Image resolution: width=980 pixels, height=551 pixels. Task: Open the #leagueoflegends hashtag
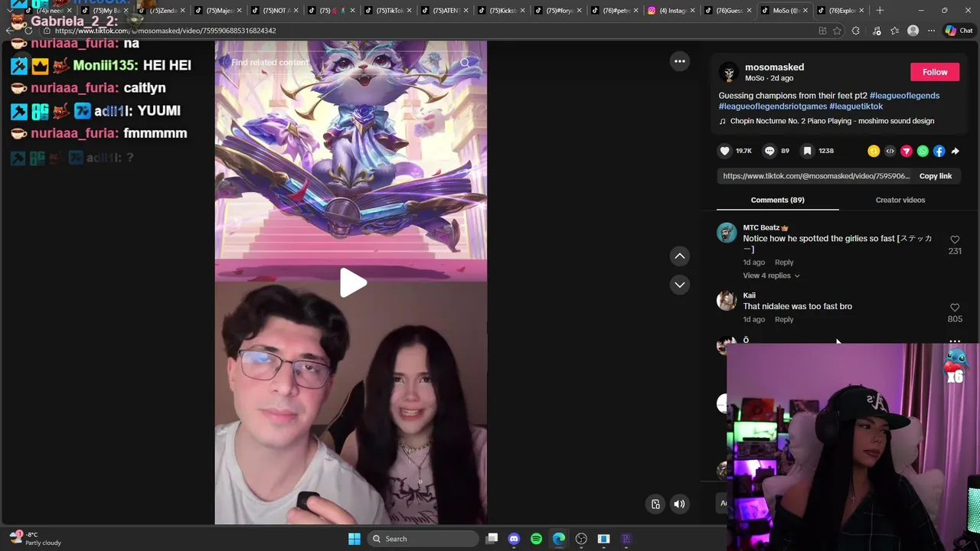point(904,96)
